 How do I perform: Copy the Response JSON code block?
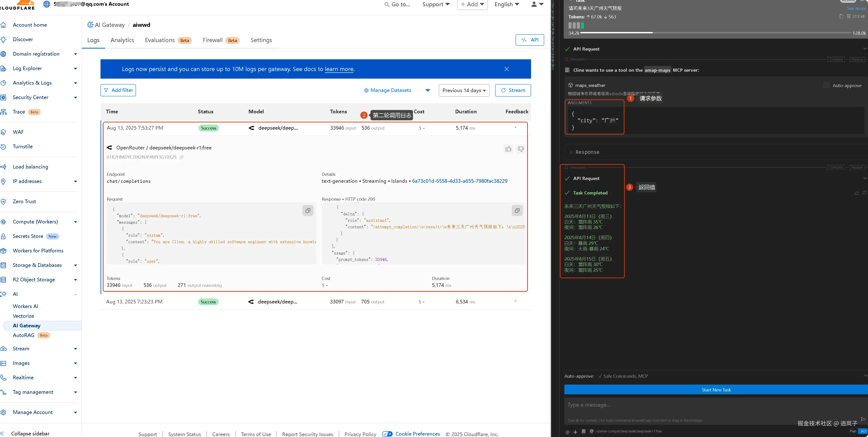click(x=517, y=211)
